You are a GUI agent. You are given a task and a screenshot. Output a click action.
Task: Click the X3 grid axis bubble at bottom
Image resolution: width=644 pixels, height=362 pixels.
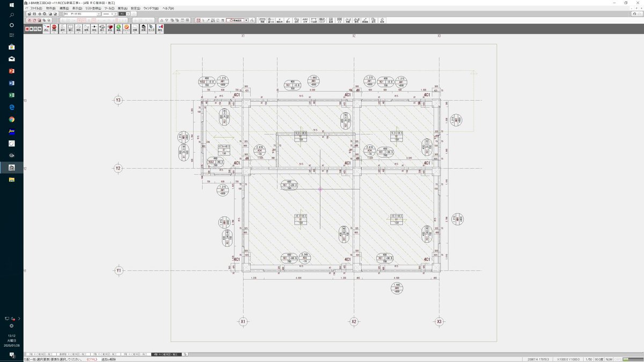[x=439, y=322]
